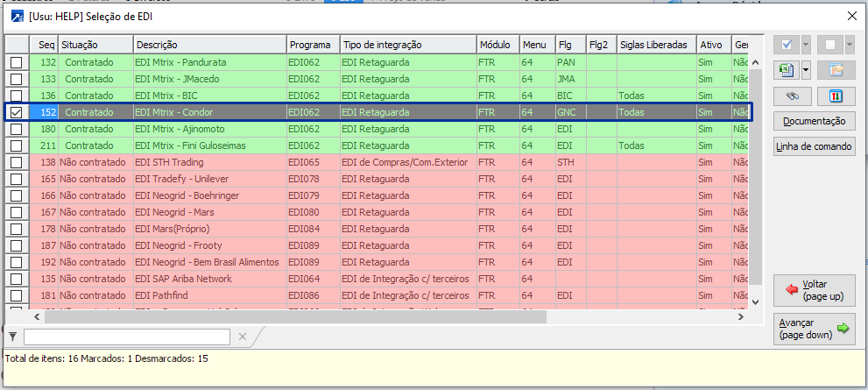Open the dropdown arrow beside the mark-all button

tap(806, 45)
